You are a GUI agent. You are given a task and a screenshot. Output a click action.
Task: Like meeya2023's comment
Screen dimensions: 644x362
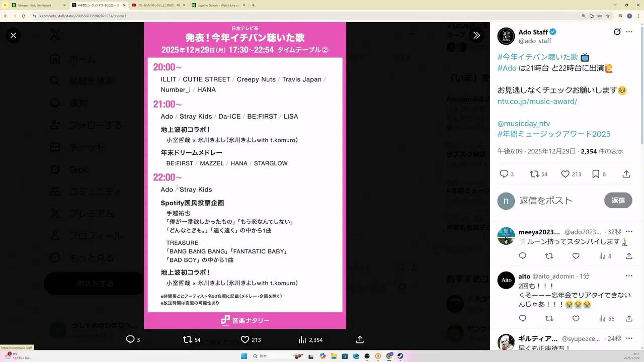point(576,256)
